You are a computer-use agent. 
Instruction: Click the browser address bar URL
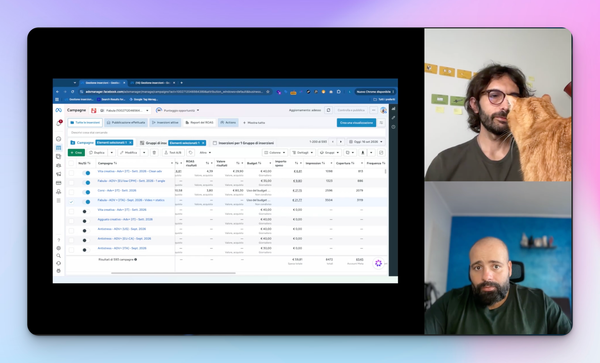pyautogui.click(x=174, y=92)
